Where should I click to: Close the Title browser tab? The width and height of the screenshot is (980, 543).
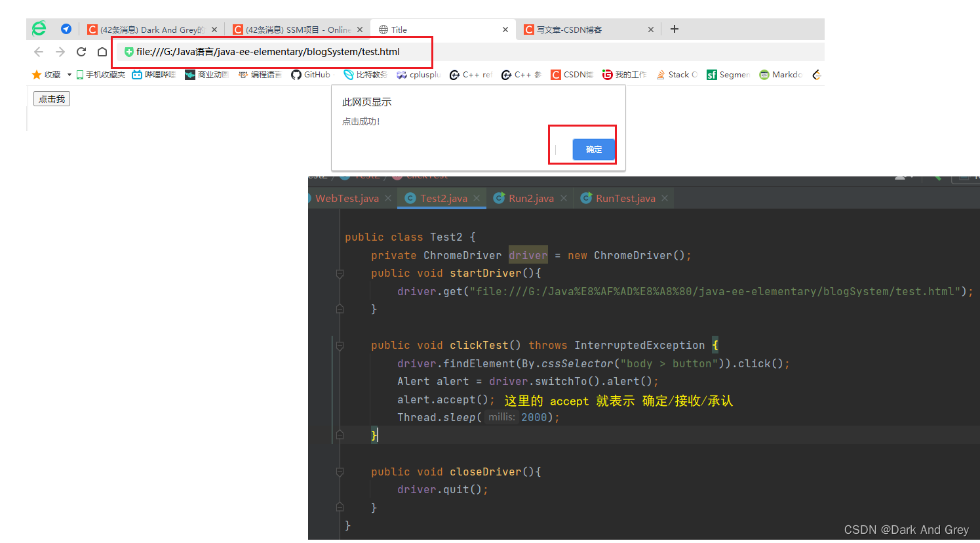[505, 30]
